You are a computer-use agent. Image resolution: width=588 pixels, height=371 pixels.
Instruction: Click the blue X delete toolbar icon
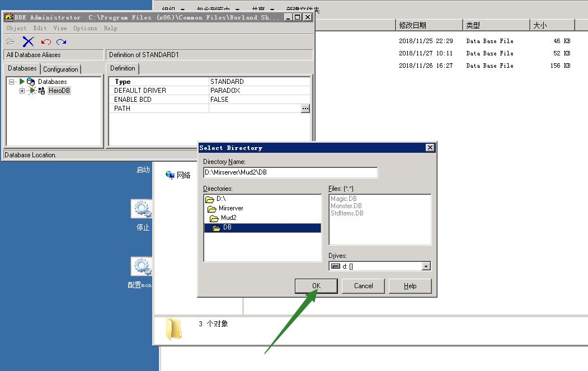pyautogui.click(x=28, y=41)
